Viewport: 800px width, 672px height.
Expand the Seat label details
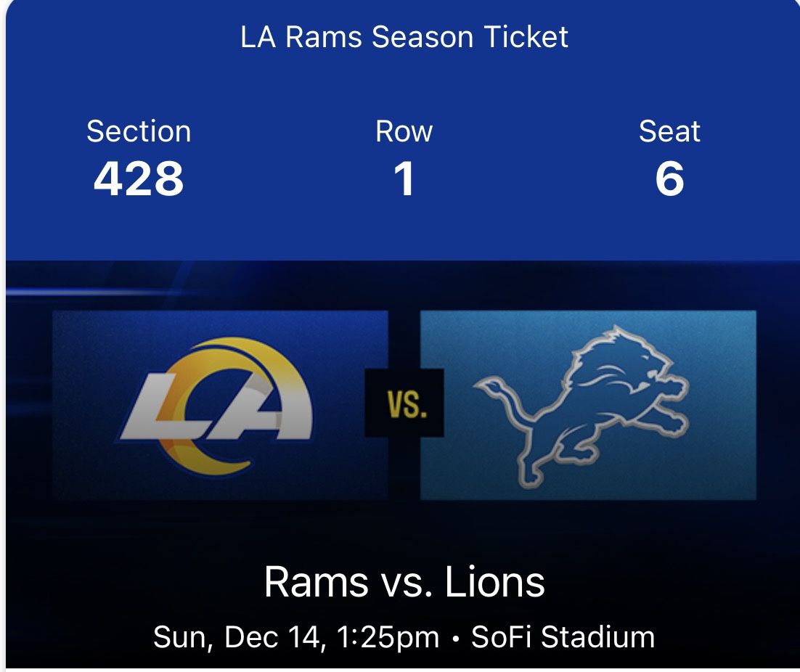[x=669, y=131]
